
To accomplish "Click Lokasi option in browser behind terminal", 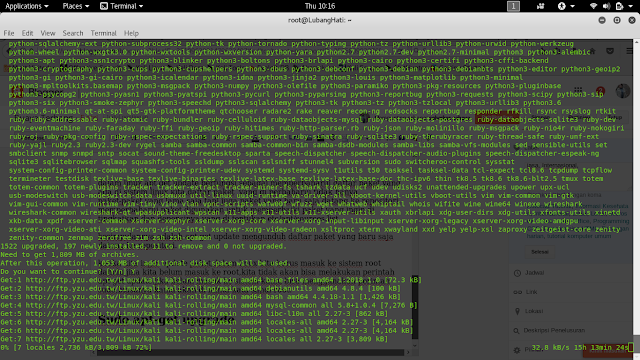I will point(534,311).
